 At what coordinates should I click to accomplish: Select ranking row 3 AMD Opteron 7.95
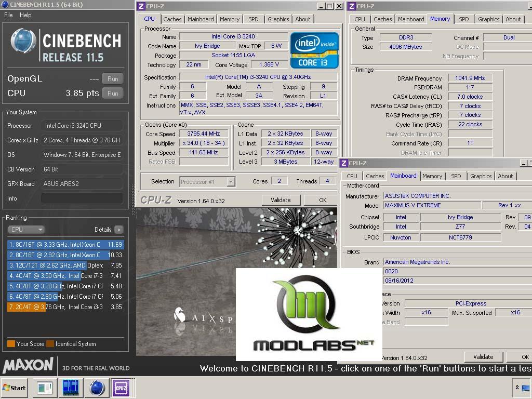[65, 265]
